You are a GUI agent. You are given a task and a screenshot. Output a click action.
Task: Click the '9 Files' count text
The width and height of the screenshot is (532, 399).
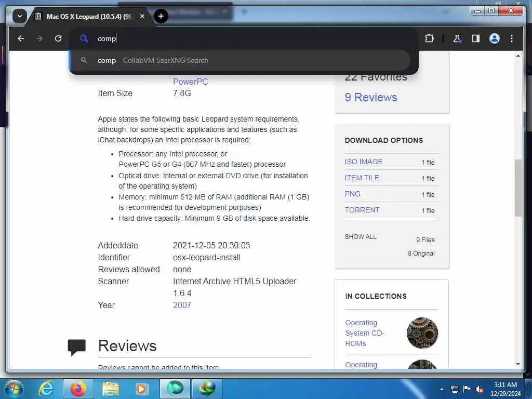tap(425, 240)
